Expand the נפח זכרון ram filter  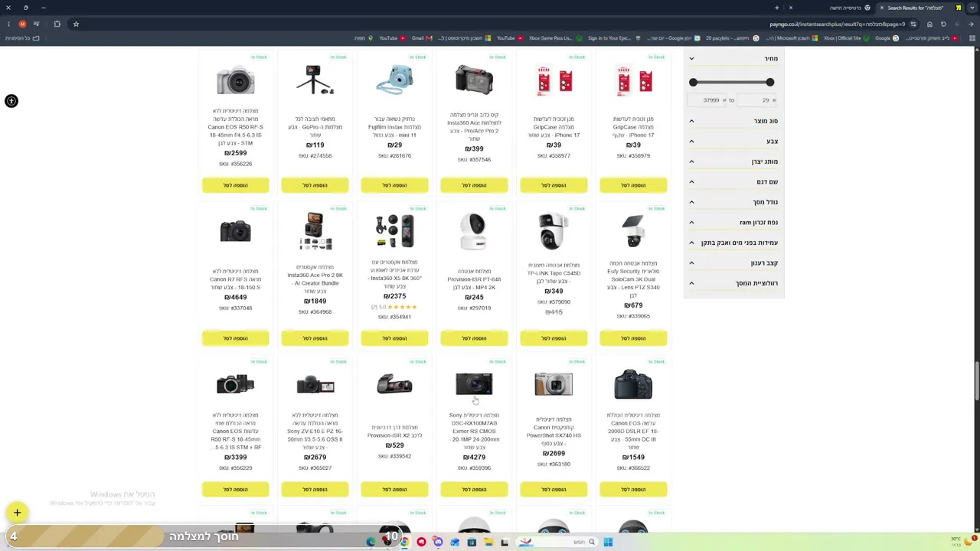tap(733, 223)
